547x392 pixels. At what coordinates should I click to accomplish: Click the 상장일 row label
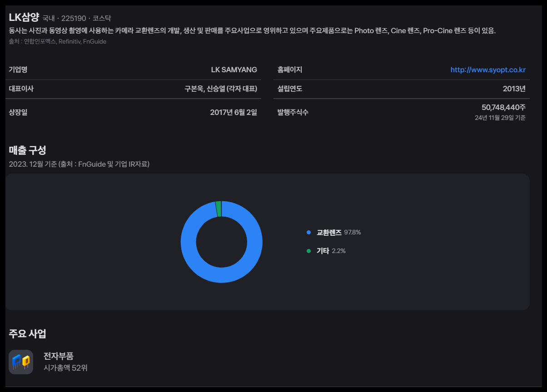[x=18, y=112]
